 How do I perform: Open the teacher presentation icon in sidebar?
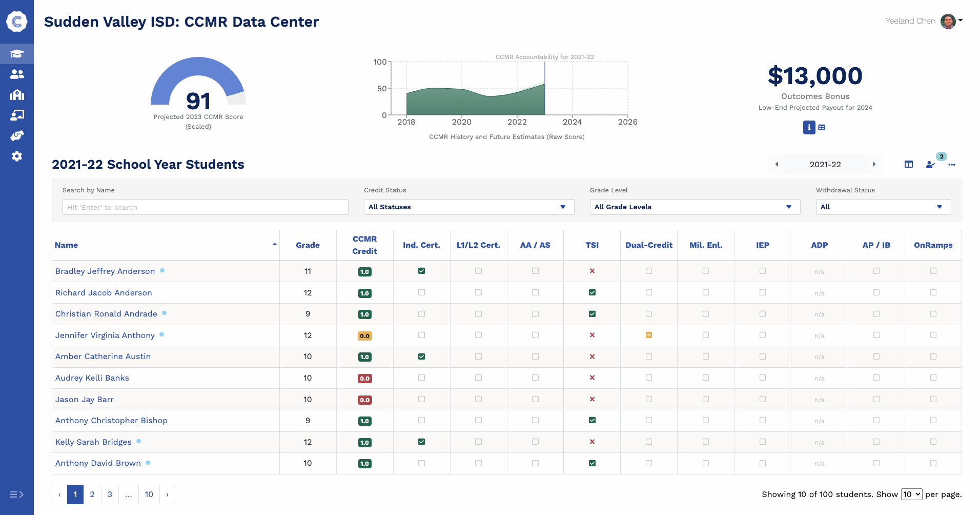(x=17, y=115)
